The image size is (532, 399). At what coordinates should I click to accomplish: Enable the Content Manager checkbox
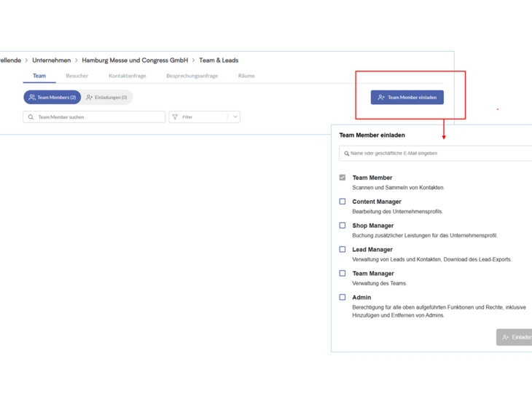click(343, 202)
